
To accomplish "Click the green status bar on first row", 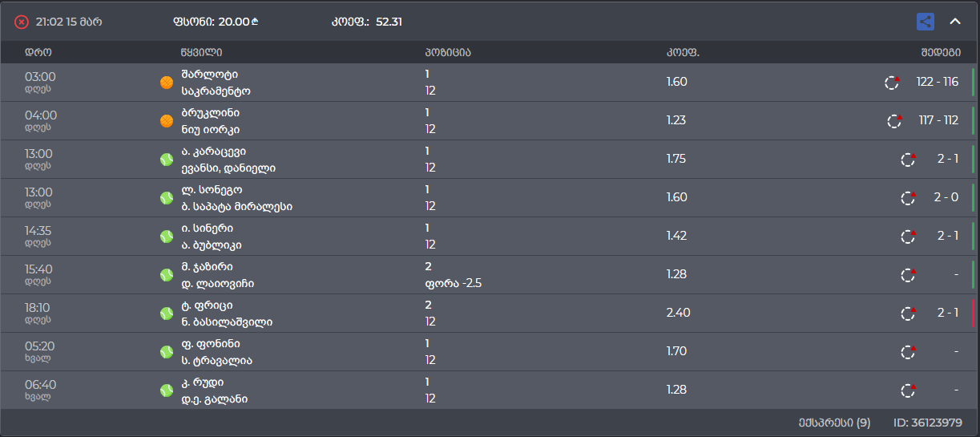I will [973, 82].
